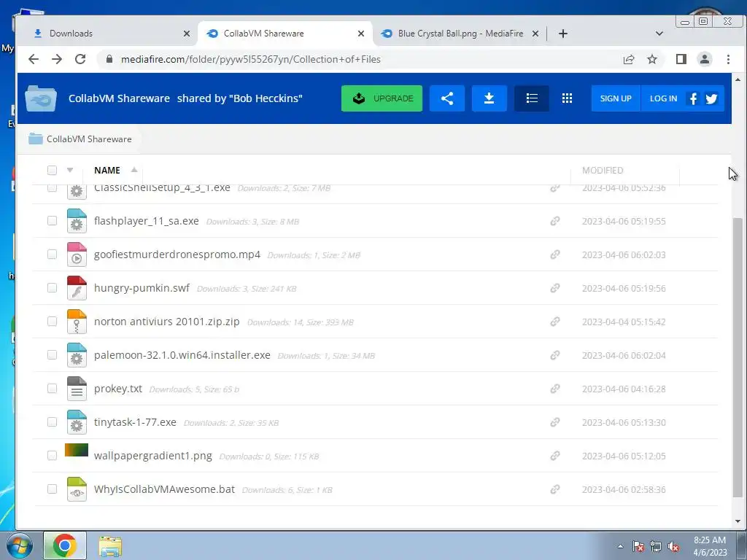Click the LOG IN button
Screen dimensions: 747x560
[x=663, y=98]
